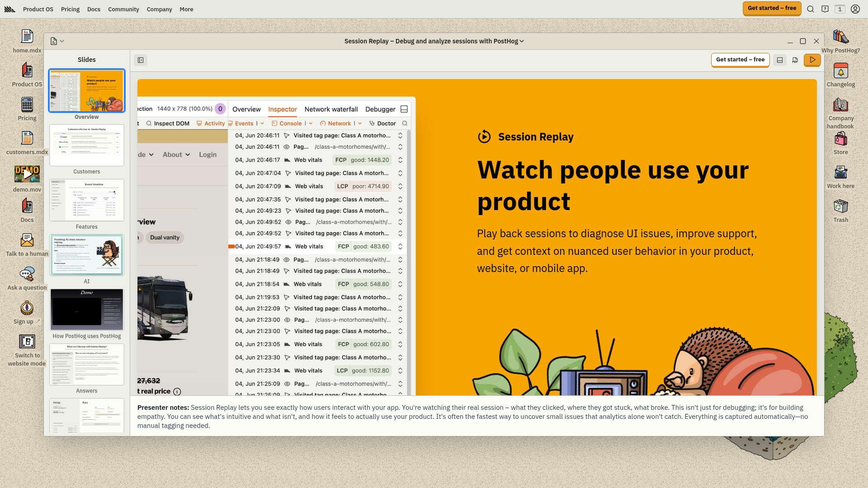Open the customers.mdx desktop file
Image resolution: width=868 pixels, height=488 pixels.
(x=27, y=143)
